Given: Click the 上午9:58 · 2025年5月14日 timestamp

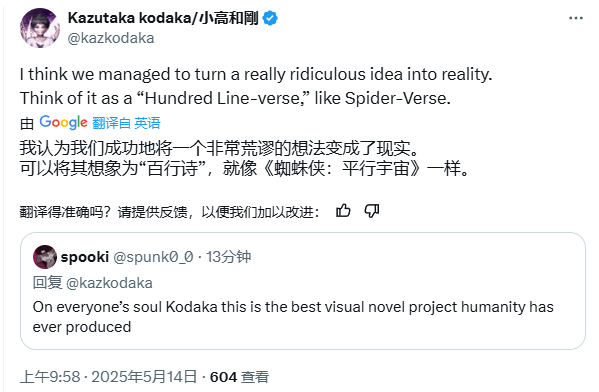Looking at the screenshot, I should [108, 377].
